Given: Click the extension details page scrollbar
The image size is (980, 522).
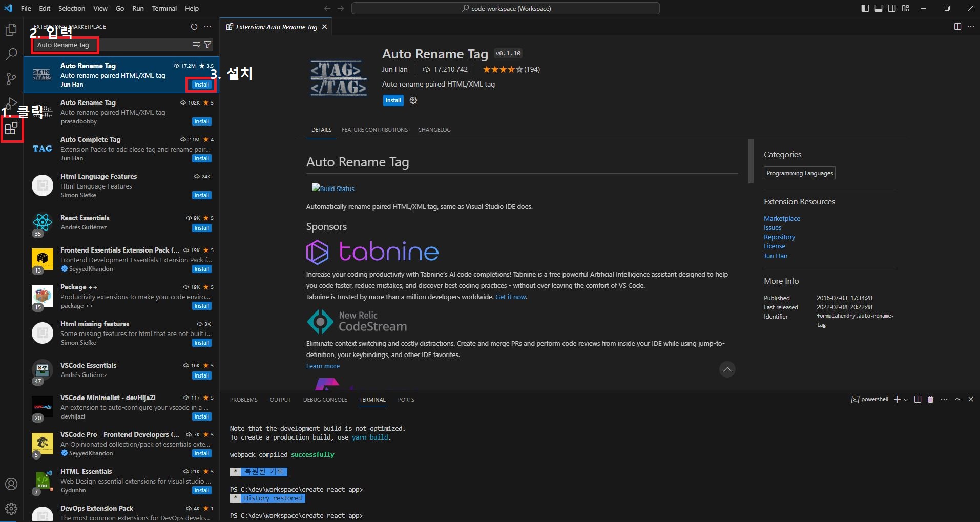Looking at the screenshot, I should [x=751, y=161].
